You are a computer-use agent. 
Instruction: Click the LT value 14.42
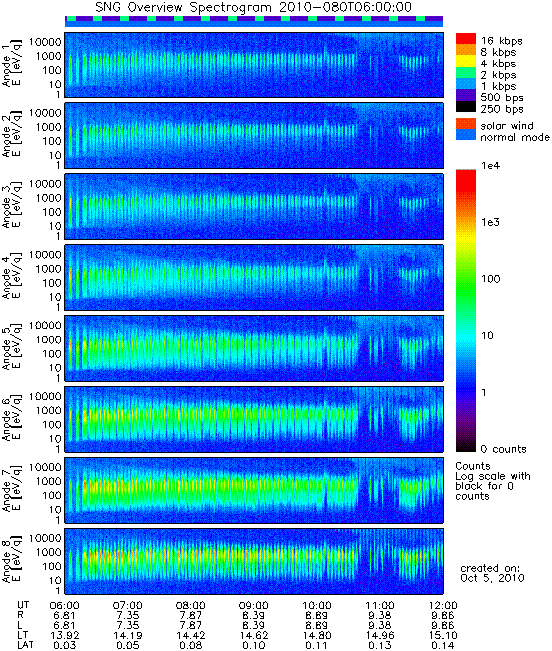point(191,635)
